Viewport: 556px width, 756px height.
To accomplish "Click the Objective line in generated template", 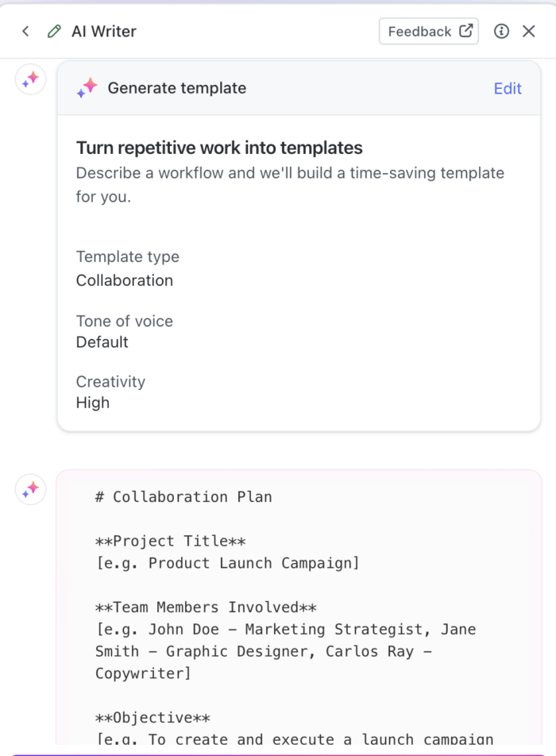I will pos(153,718).
